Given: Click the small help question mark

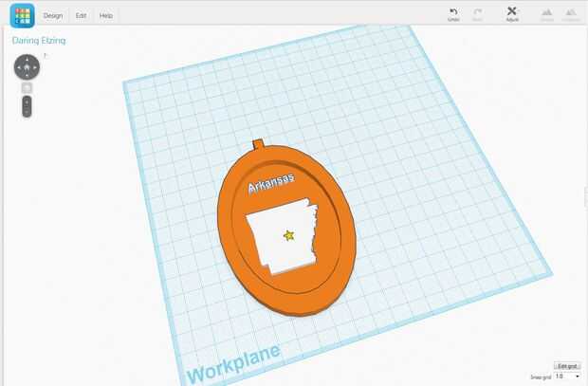Looking at the screenshot, I should pyautogui.click(x=45, y=56).
